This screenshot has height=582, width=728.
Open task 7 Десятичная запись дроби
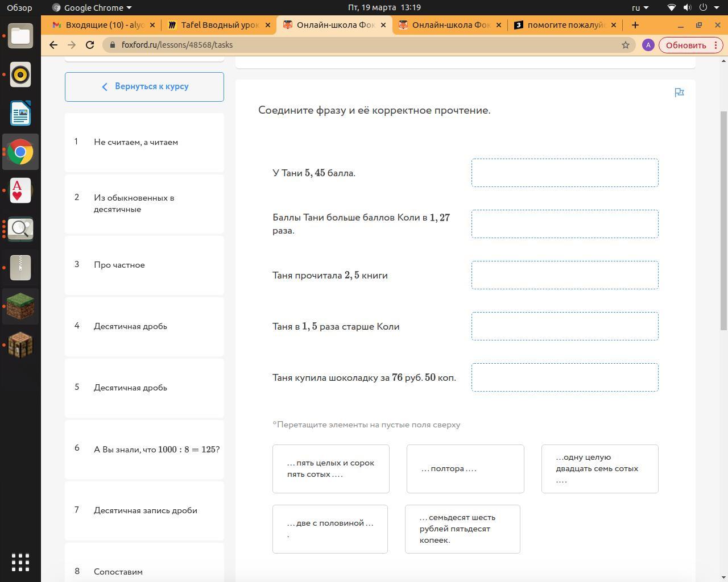tap(144, 510)
